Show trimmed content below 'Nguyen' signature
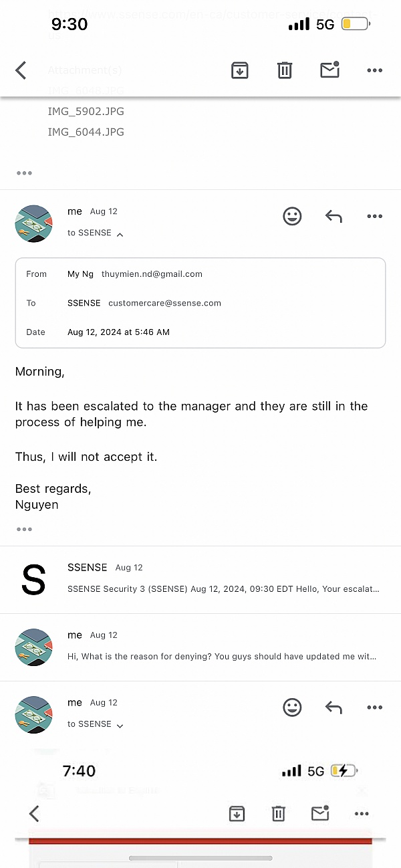The image size is (401, 868). [25, 529]
